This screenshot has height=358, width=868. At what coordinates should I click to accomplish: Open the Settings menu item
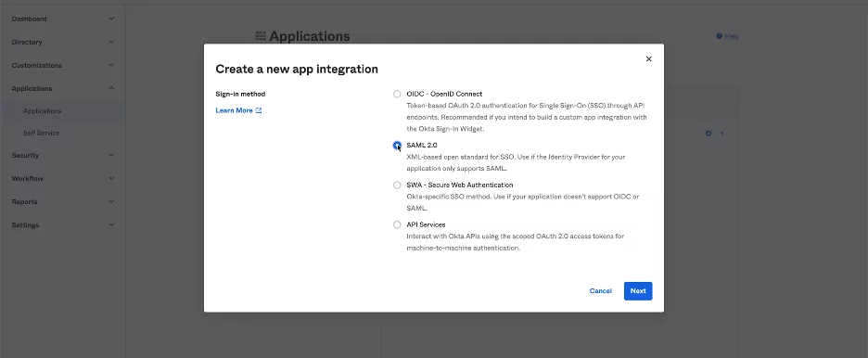pyautogui.click(x=25, y=225)
